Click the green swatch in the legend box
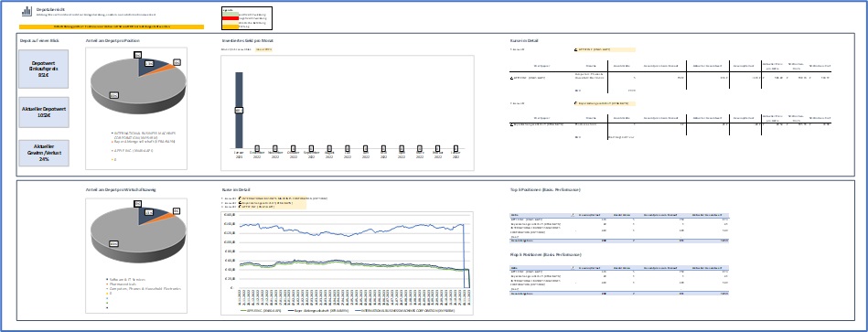 (230, 15)
